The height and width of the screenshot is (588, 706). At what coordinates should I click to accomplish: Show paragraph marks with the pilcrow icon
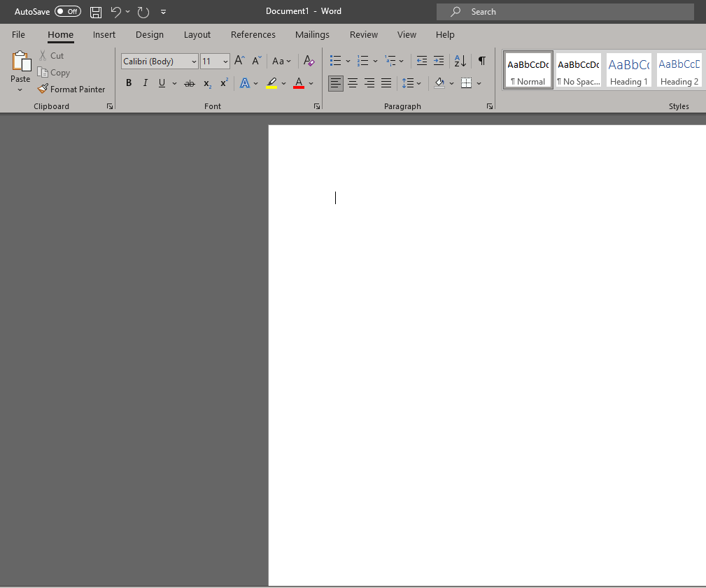tap(481, 61)
